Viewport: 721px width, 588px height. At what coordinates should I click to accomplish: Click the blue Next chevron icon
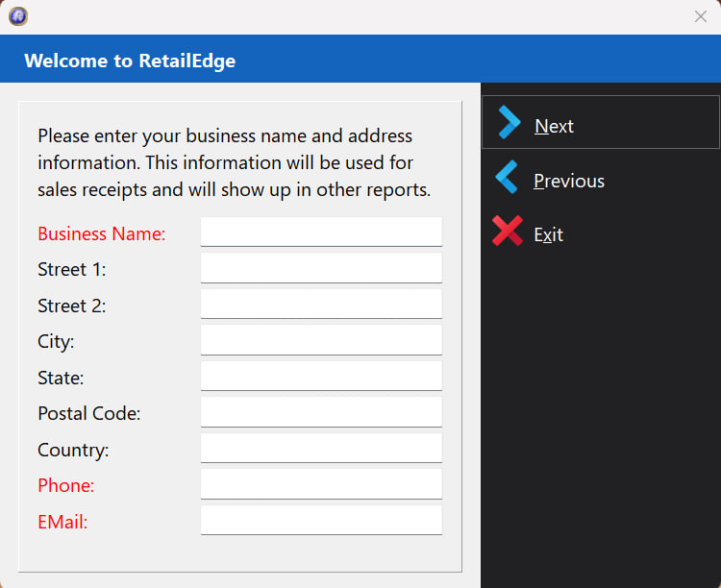[509, 122]
